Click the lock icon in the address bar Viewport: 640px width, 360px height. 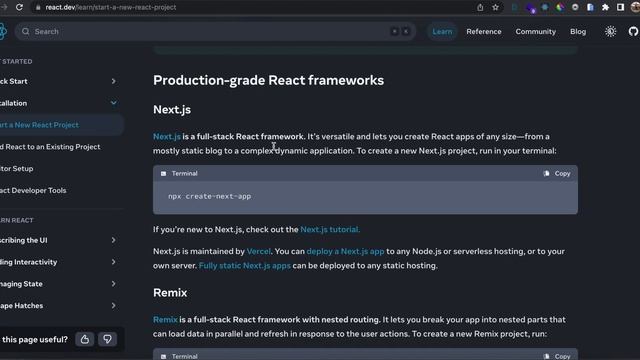pos(38,7)
